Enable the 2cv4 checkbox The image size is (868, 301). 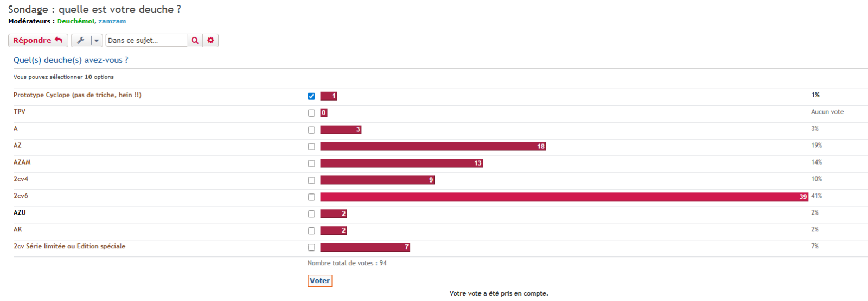click(x=311, y=180)
